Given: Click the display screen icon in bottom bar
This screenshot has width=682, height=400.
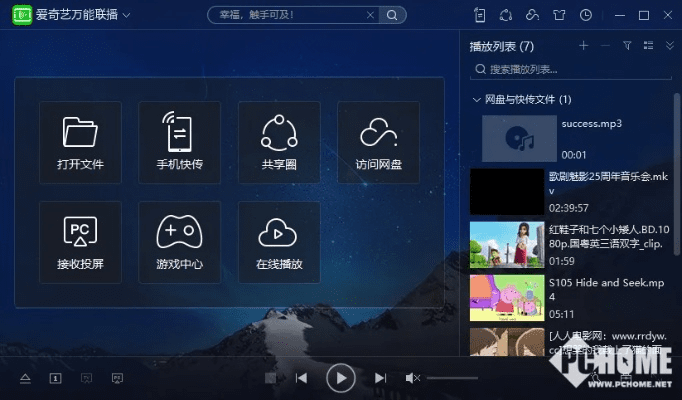Looking at the screenshot, I should point(117,379).
